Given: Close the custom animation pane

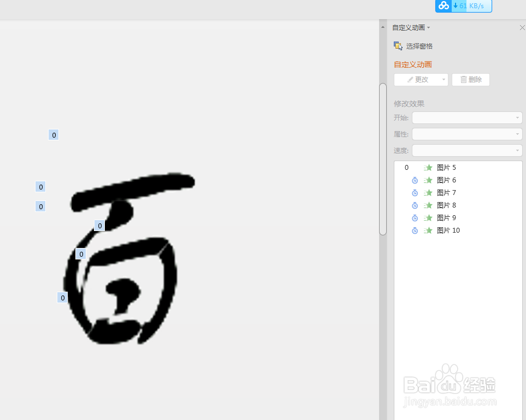Looking at the screenshot, I should point(522,27).
